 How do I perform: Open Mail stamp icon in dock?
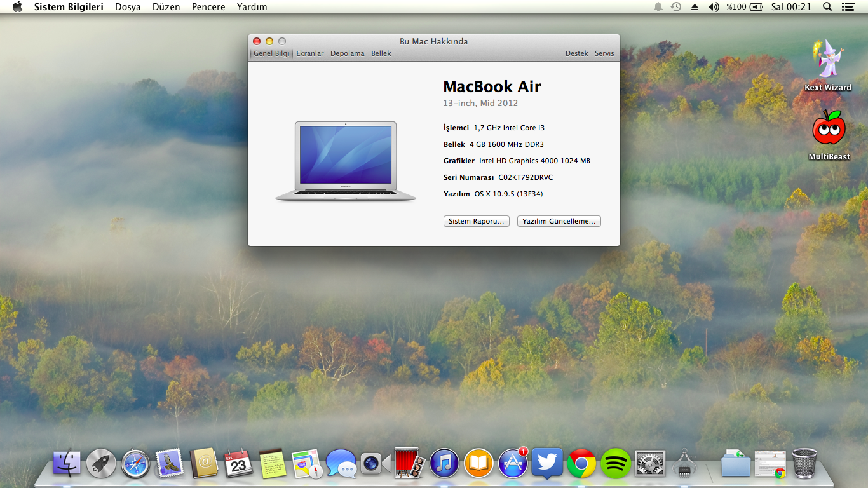coord(170,464)
